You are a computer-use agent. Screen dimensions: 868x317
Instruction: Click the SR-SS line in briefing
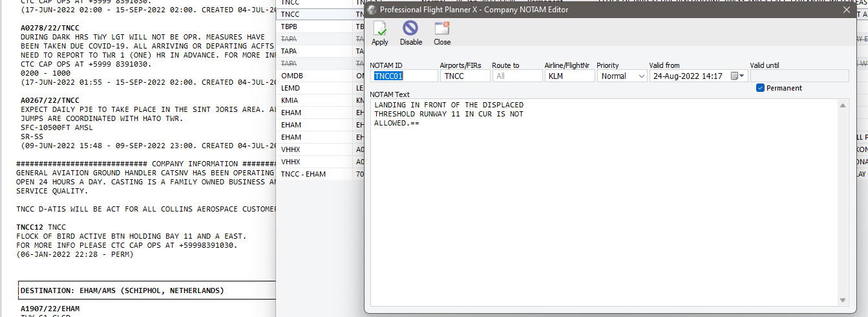(x=32, y=137)
